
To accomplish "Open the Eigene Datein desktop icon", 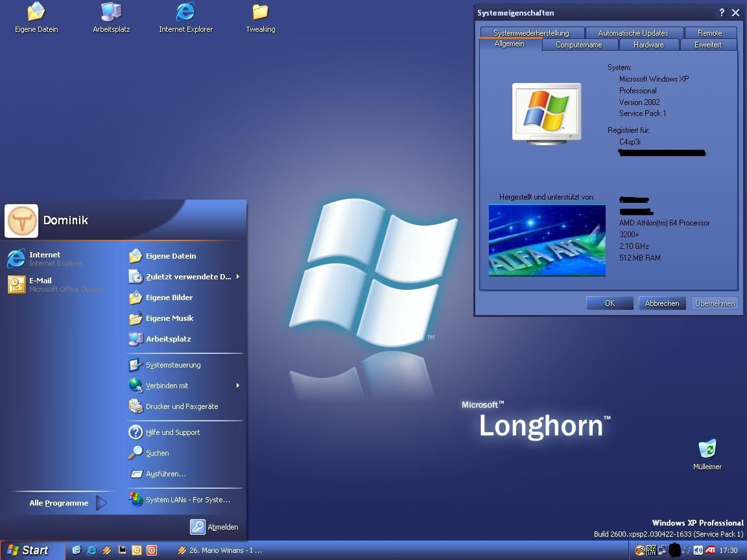I will pos(36,17).
